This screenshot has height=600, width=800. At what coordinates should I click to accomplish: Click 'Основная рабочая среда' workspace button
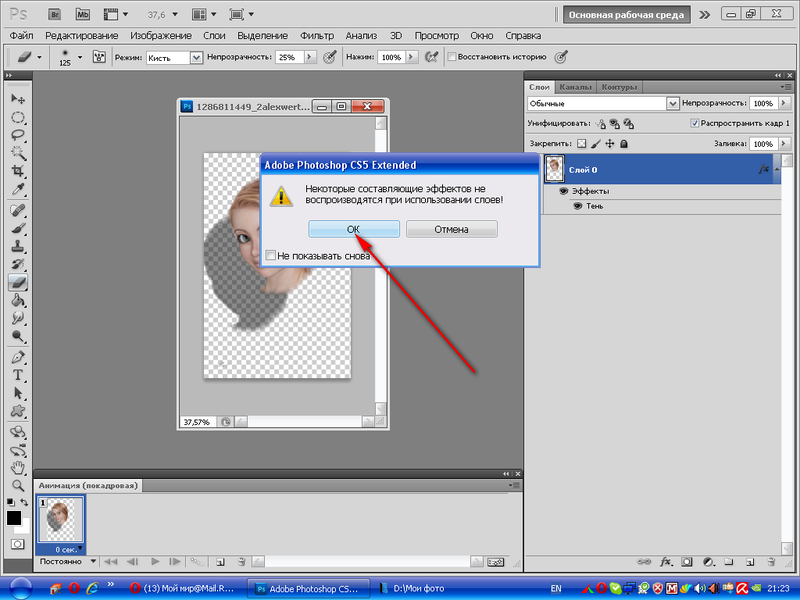point(626,15)
